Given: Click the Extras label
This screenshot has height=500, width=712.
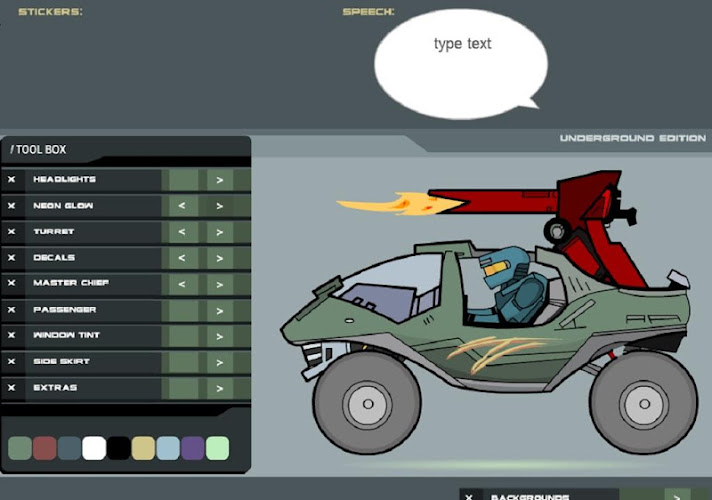Looking at the screenshot, I should pos(55,387).
